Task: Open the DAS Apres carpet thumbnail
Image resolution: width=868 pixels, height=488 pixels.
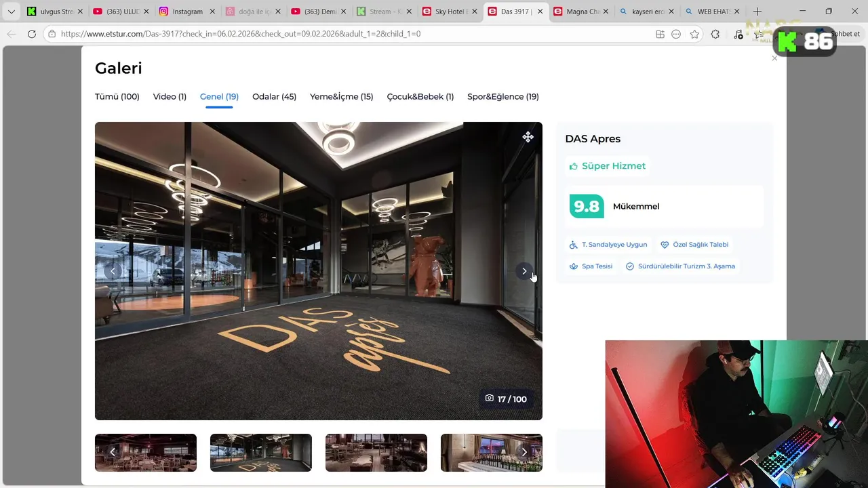Action: coord(261,453)
